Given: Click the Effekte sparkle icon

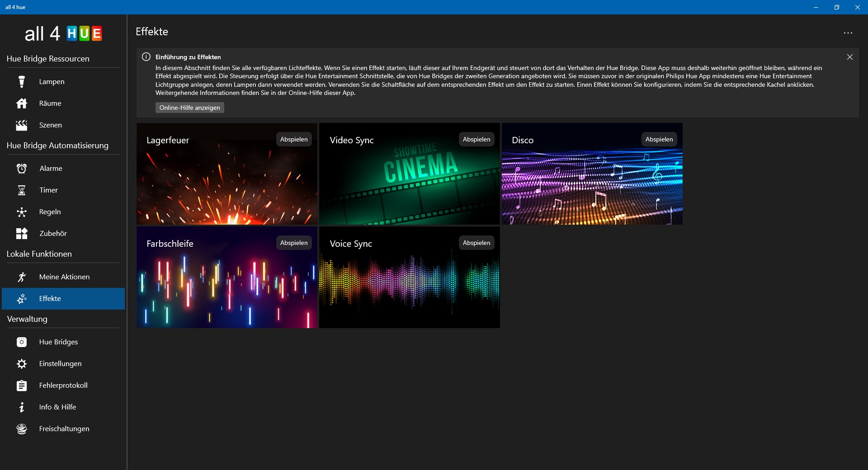Looking at the screenshot, I should 21,299.
